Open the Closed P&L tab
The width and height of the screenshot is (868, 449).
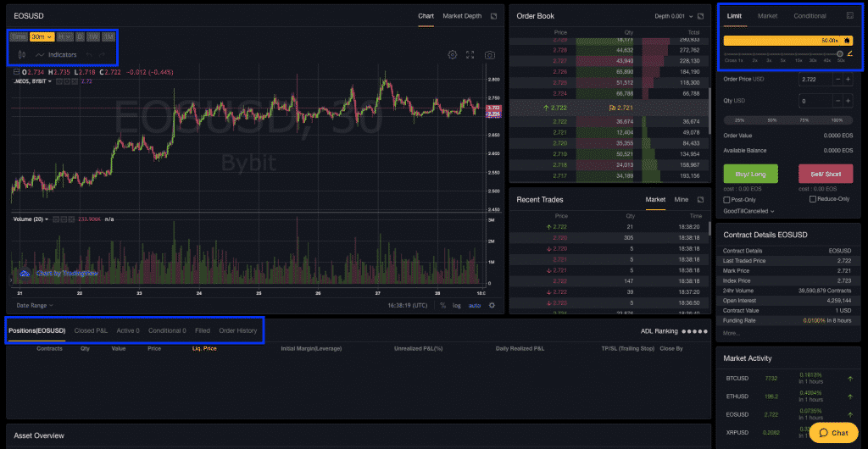91,330
